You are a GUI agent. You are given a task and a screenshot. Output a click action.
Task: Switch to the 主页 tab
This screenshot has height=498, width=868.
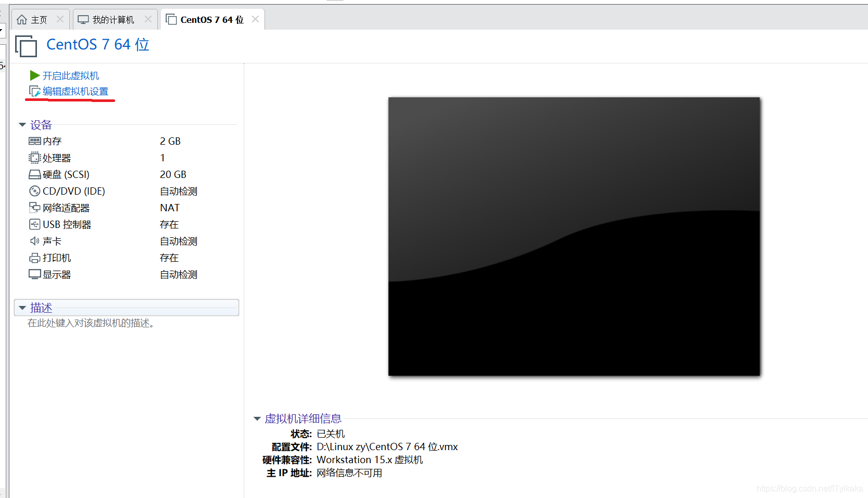coord(36,19)
